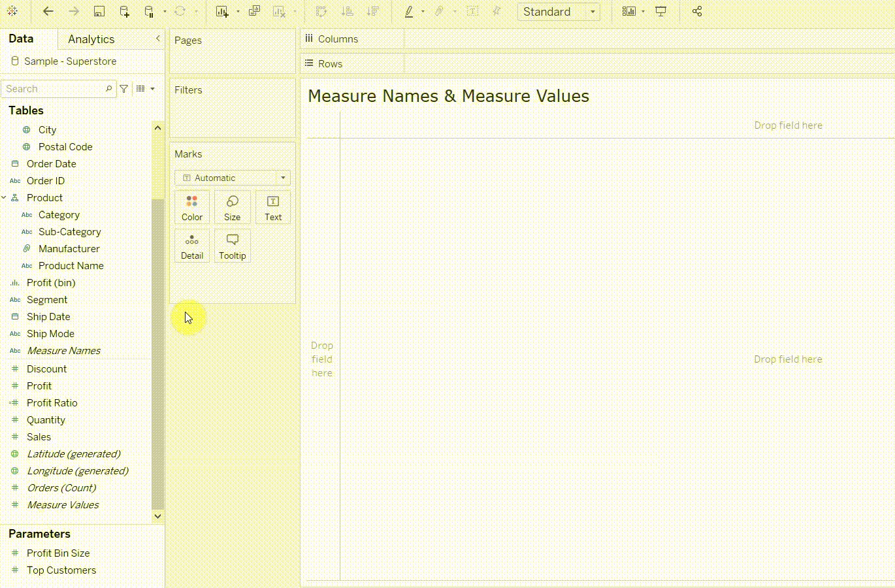Click the highlight pen icon
Image resolution: width=895 pixels, height=588 pixels.
click(x=409, y=11)
